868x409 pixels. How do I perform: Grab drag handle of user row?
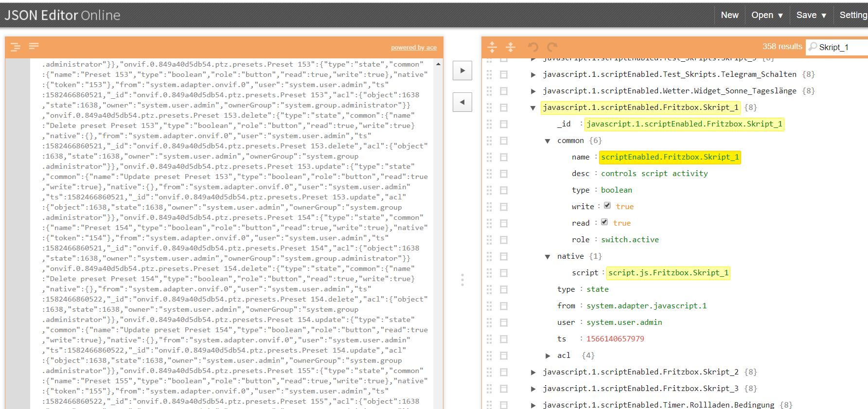pyautogui.click(x=489, y=322)
